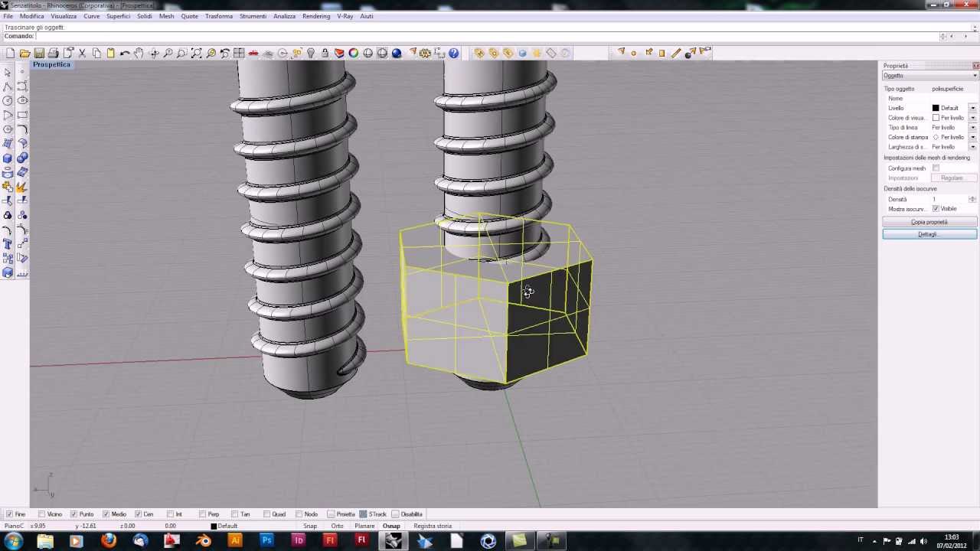Click the New file icon

tap(11, 54)
